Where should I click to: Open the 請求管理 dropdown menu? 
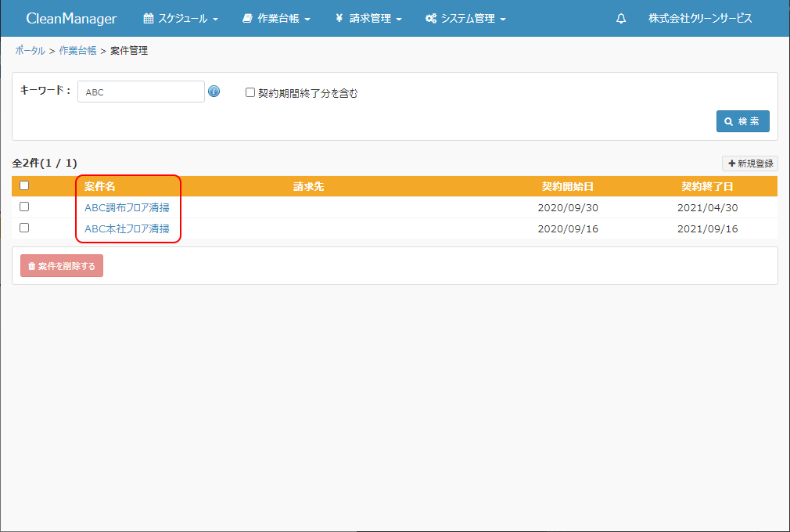(368, 19)
